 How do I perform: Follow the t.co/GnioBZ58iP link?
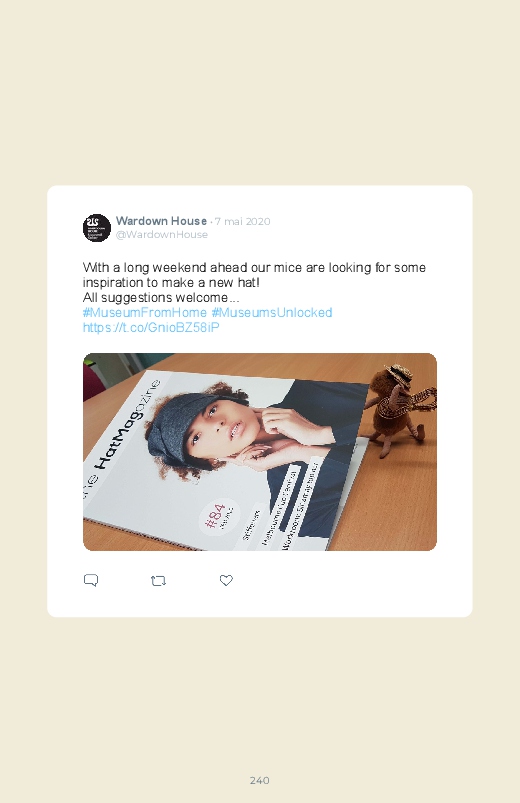[151, 327]
